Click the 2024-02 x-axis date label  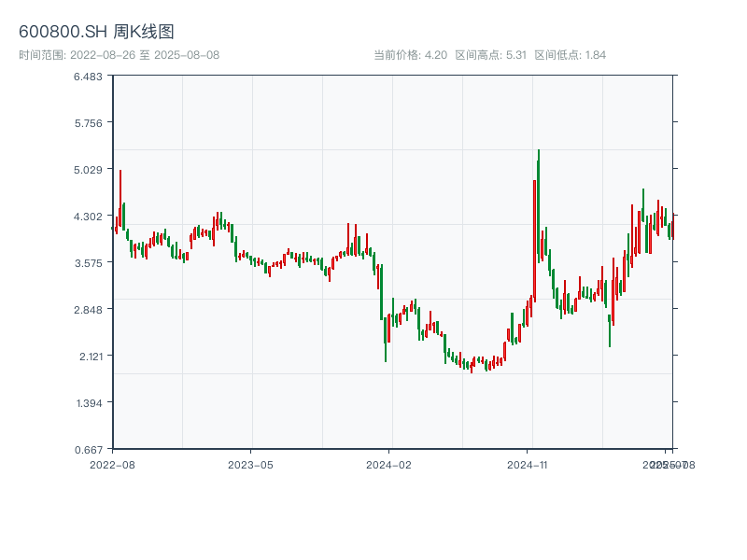click(x=389, y=464)
